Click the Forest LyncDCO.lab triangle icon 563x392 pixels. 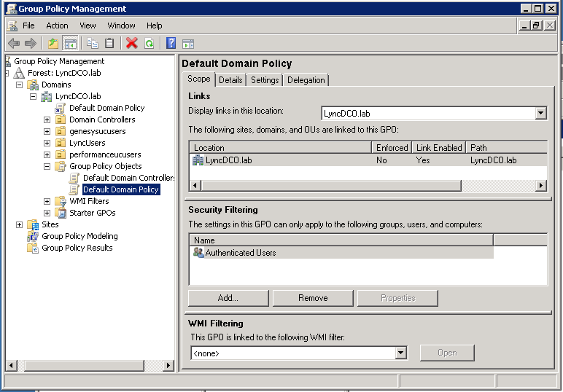(x=19, y=73)
